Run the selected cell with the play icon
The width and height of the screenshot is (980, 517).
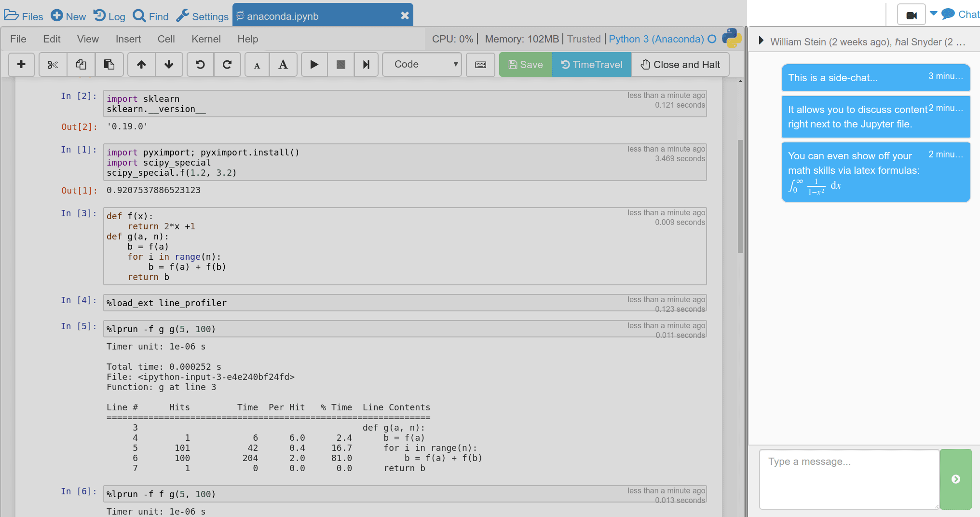click(x=314, y=64)
